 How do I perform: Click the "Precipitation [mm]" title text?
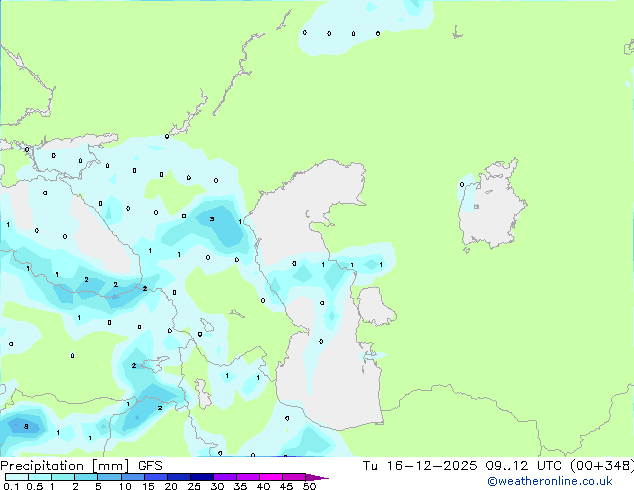(x=65, y=466)
